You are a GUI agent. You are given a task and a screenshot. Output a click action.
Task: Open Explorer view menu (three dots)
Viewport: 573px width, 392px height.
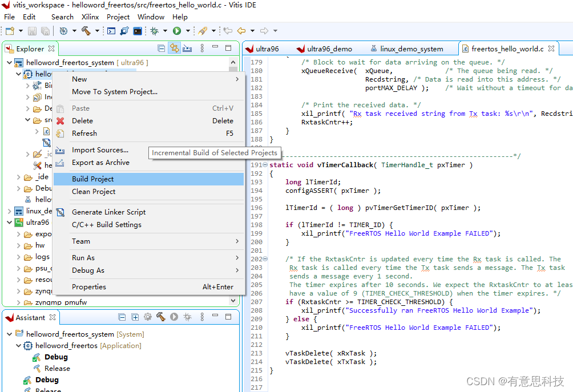point(202,49)
